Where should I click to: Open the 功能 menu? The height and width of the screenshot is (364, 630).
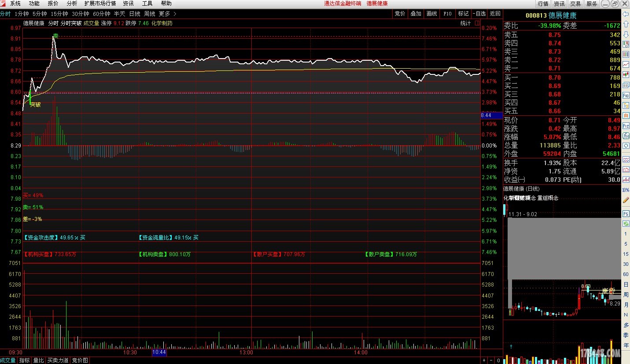pyautogui.click(x=34, y=4)
